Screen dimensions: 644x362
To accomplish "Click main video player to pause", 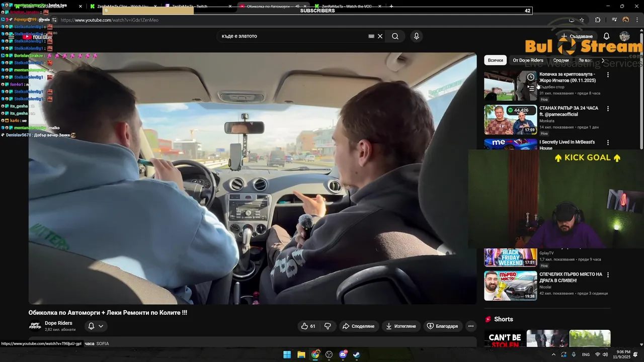I will [253, 178].
